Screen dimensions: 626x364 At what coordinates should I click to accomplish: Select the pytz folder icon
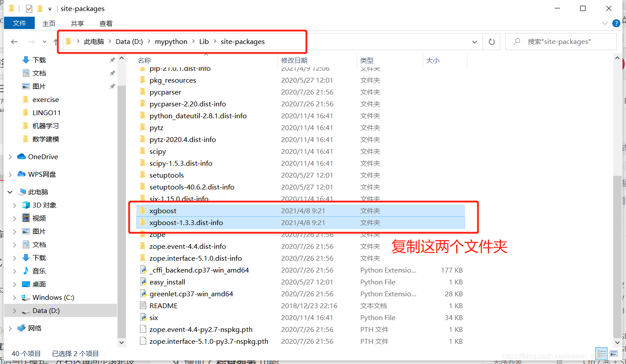[143, 127]
